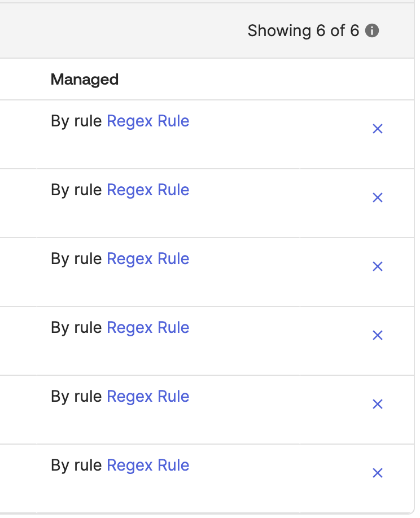Screen dimensions: 420x518
Task: Follow the third row's Regex Rule link
Action: 148,259
